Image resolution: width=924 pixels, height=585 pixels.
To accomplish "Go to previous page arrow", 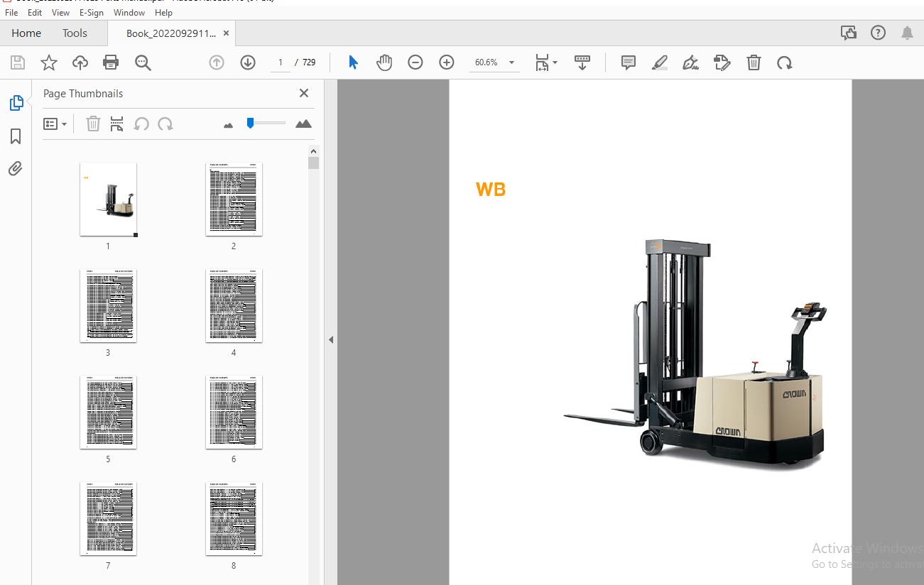I will click(217, 62).
